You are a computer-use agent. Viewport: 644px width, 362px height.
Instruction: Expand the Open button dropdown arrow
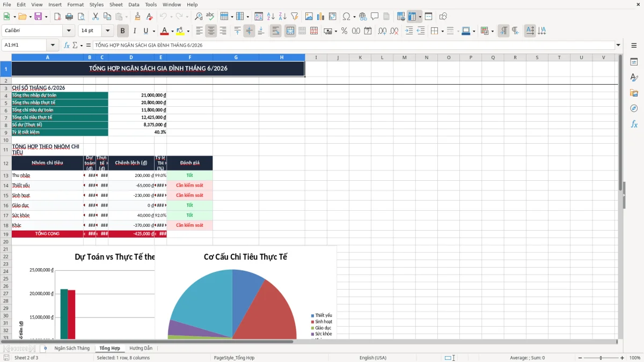30,17
